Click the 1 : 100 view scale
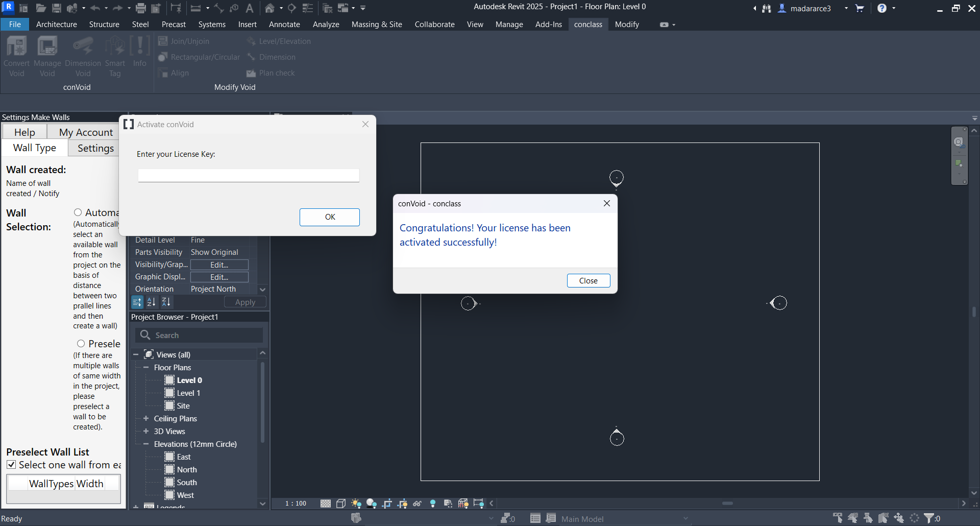 pos(296,504)
